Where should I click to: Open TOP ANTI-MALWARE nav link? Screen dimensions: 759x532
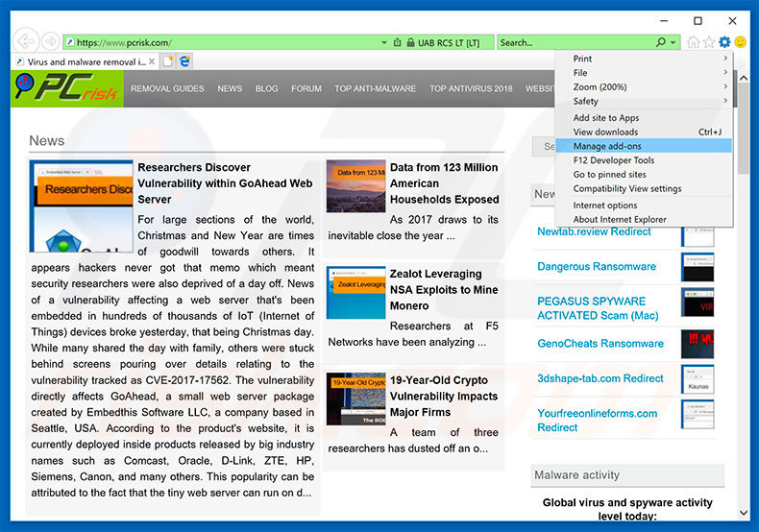point(375,88)
